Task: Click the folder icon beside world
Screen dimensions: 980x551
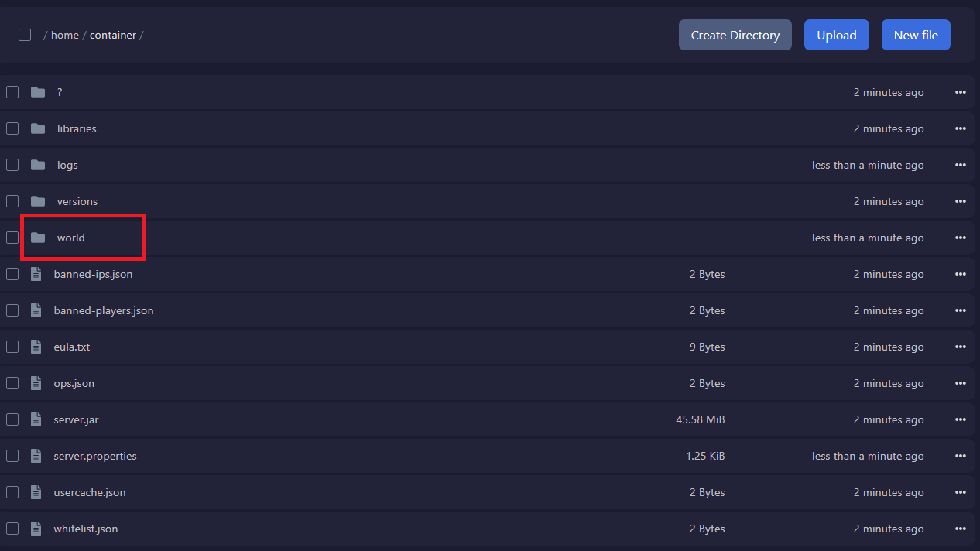Action: click(x=38, y=238)
